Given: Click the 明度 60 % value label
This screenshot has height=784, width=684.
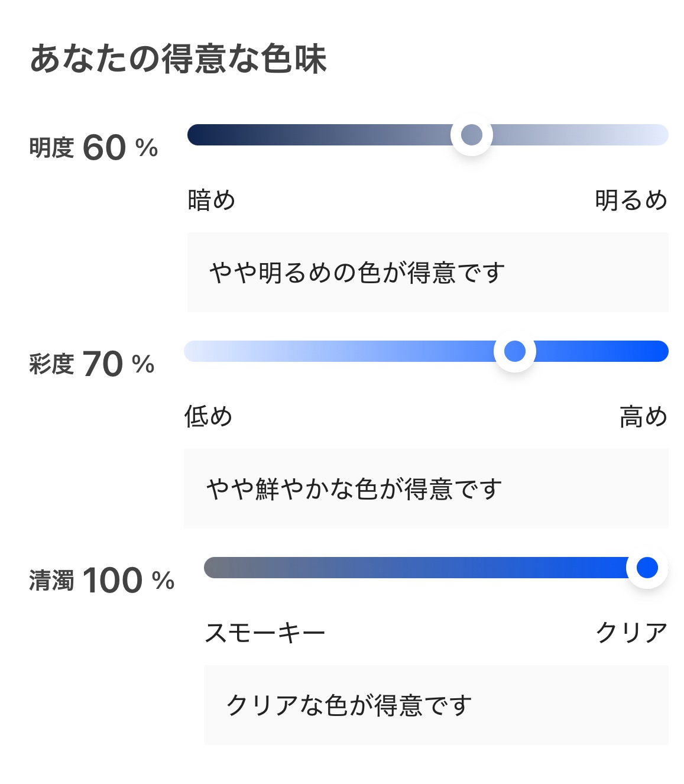Looking at the screenshot, I should 93,148.
